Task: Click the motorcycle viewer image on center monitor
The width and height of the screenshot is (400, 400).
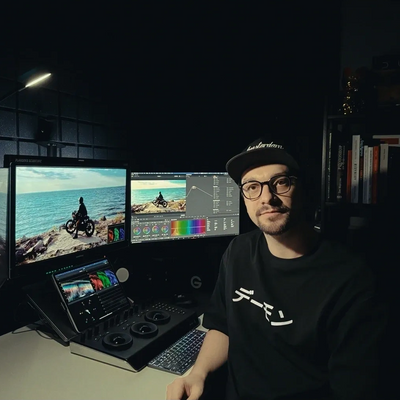Action: pos(158,196)
